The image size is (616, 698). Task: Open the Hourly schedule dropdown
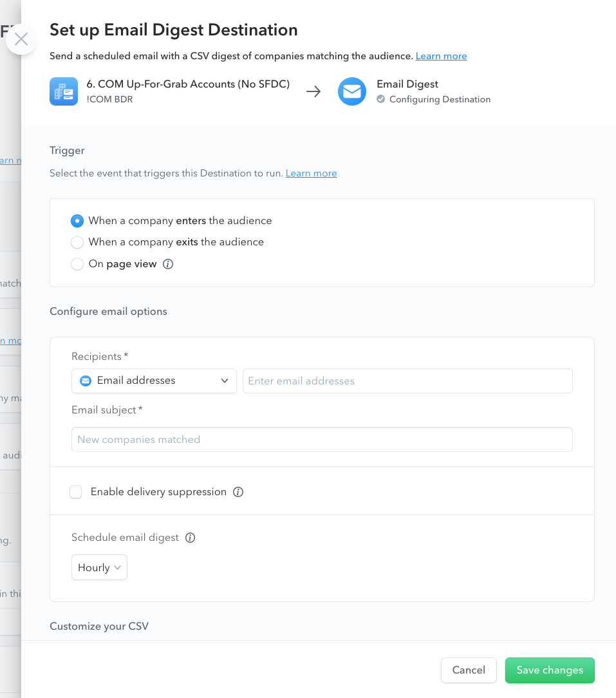(99, 567)
